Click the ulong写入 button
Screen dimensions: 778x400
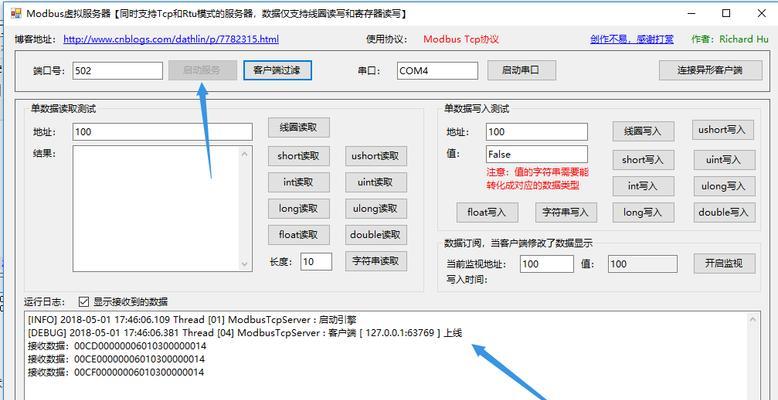click(x=724, y=186)
